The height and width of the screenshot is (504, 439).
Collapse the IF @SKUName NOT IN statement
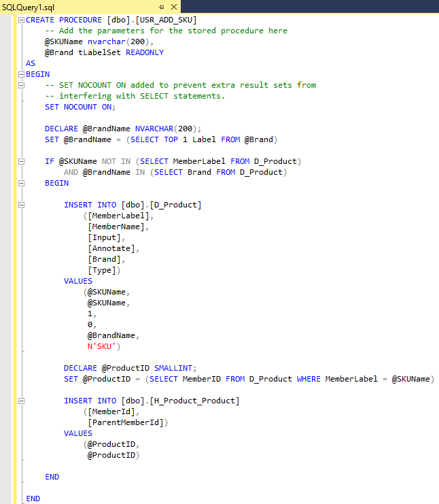tap(21, 161)
